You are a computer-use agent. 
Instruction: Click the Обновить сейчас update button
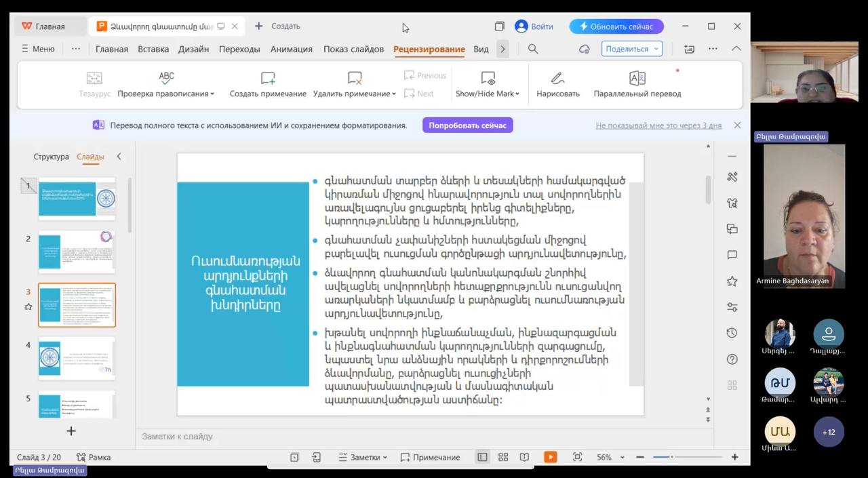point(616,26)
